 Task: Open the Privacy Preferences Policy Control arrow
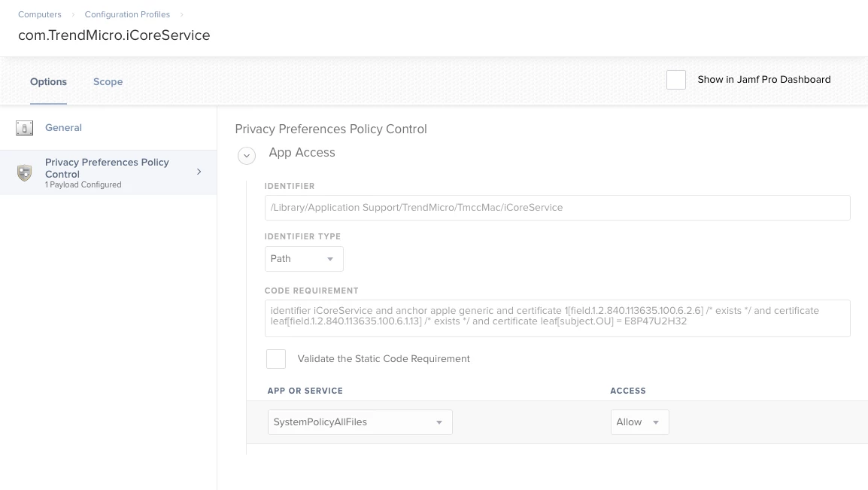point(199,172)
